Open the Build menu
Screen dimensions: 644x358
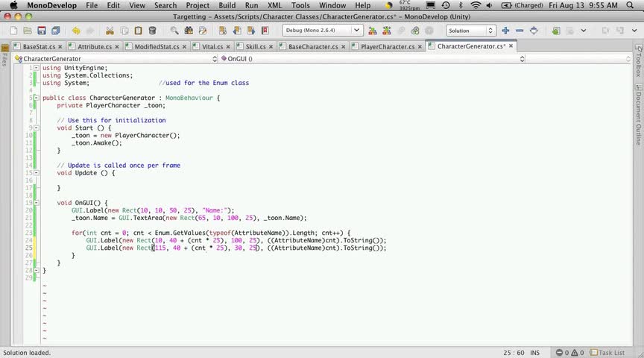click(227, 5)
